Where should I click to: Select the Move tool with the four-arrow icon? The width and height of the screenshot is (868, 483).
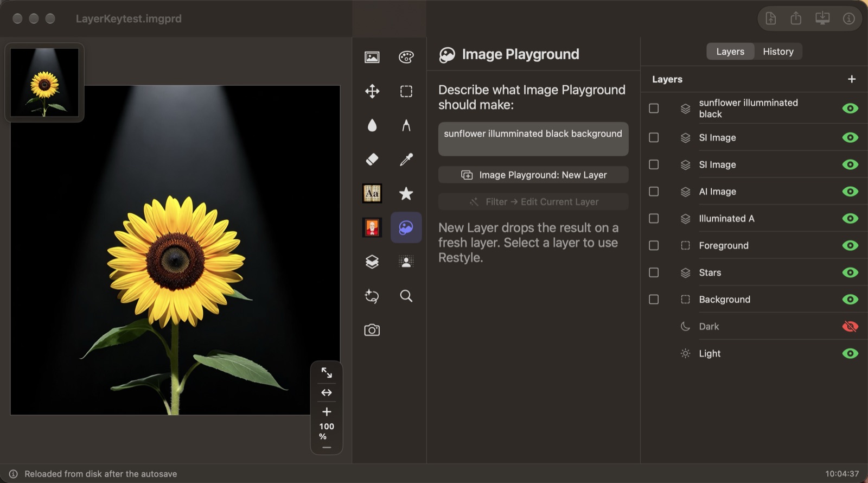(372, 91)
